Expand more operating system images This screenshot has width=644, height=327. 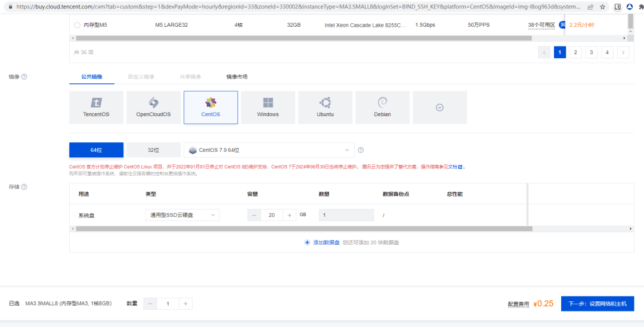(x=439, y=107)
